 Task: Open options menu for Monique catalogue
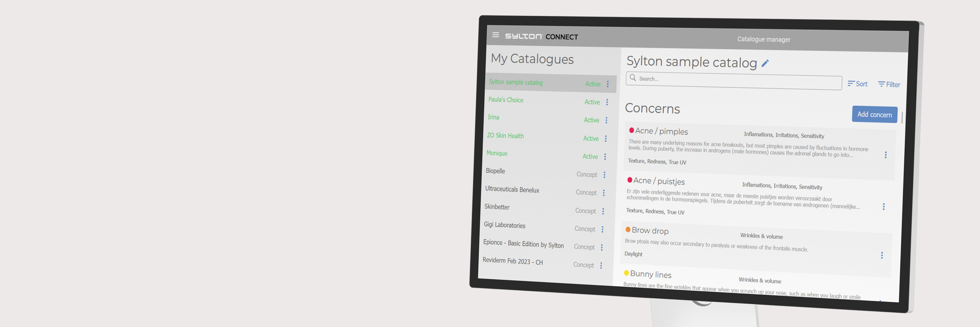coord(605,157)
